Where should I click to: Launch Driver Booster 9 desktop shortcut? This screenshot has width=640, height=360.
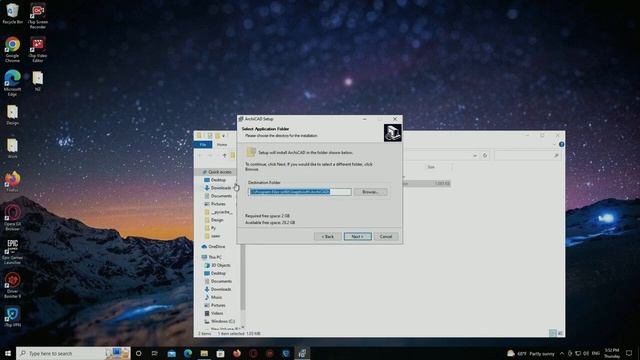point(12,285)
